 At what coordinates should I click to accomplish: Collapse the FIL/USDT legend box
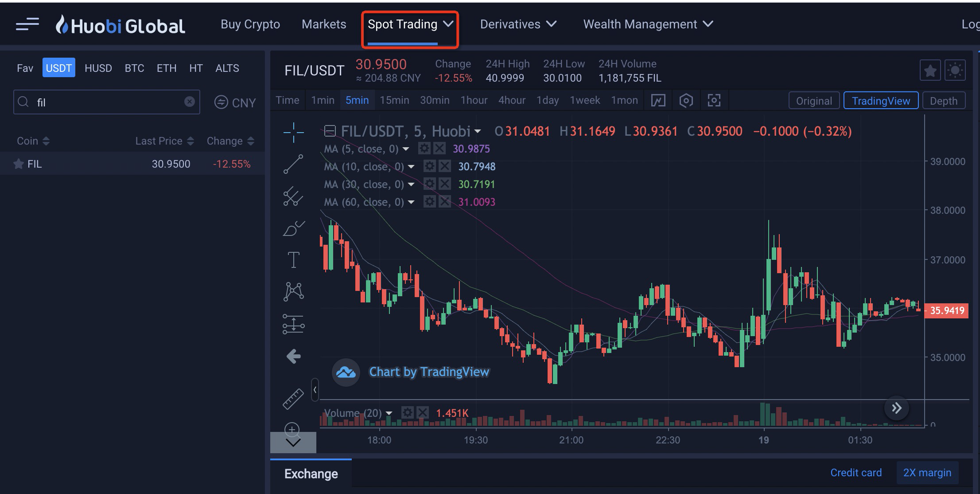(x=330, y=131)
